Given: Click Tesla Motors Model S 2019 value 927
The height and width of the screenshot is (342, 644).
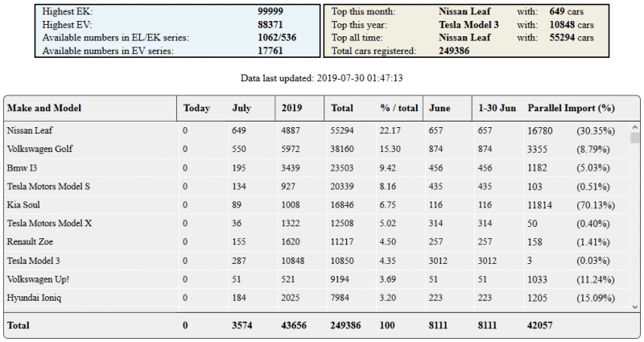Looking at the screenshot, I should [288, 187].
